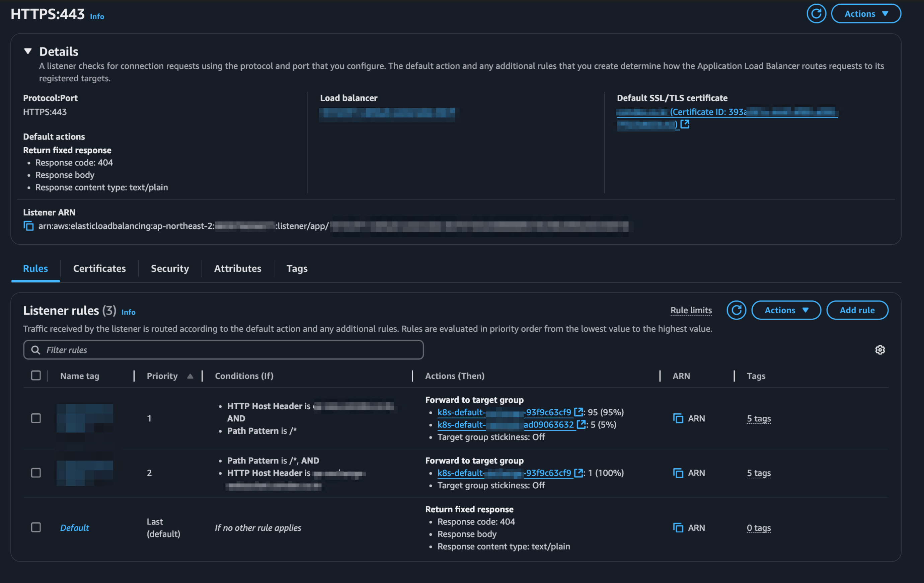Collapse the Details section triangle
The image size is (924, 583).
[x=28, y=51]
